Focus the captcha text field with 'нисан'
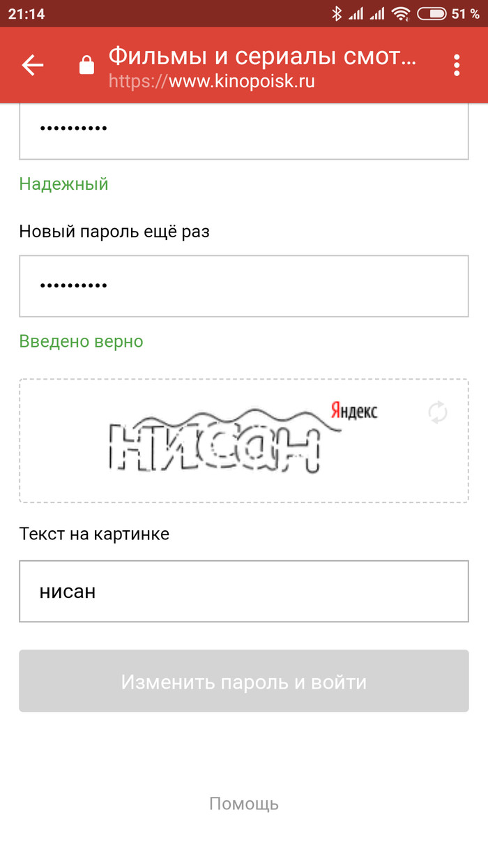Viewport: 488px width, 868px height. [x=244, y=591]
